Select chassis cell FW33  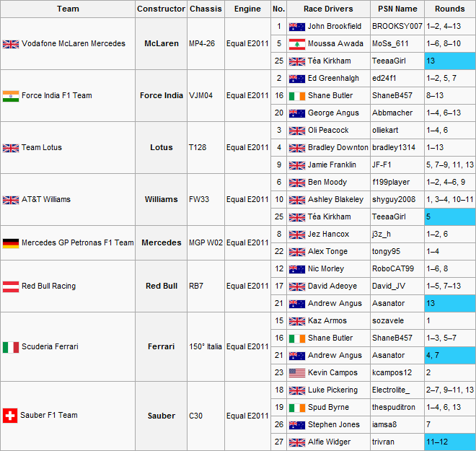[x=206, y=200]
